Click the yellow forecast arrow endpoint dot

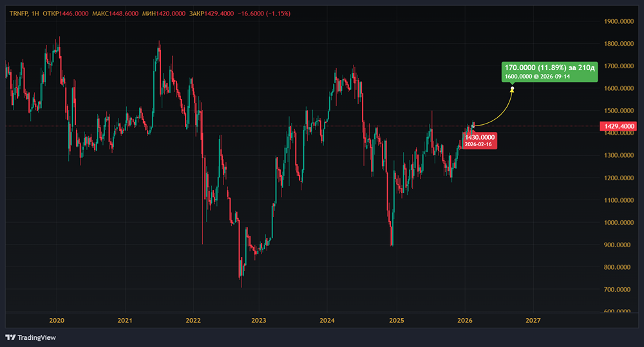(x=513, y=89)
